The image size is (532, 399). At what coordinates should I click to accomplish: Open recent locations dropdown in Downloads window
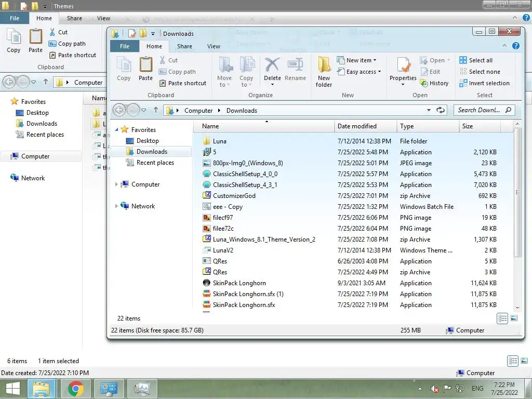[143, 110]
